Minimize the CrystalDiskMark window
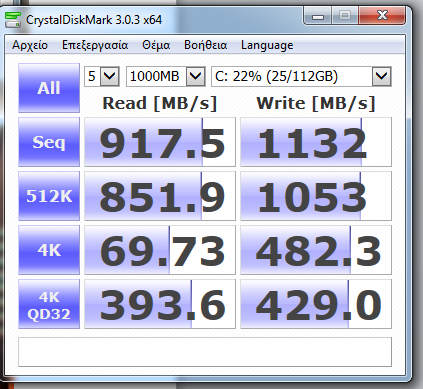 pyautogui.click(x=318, y=16)
